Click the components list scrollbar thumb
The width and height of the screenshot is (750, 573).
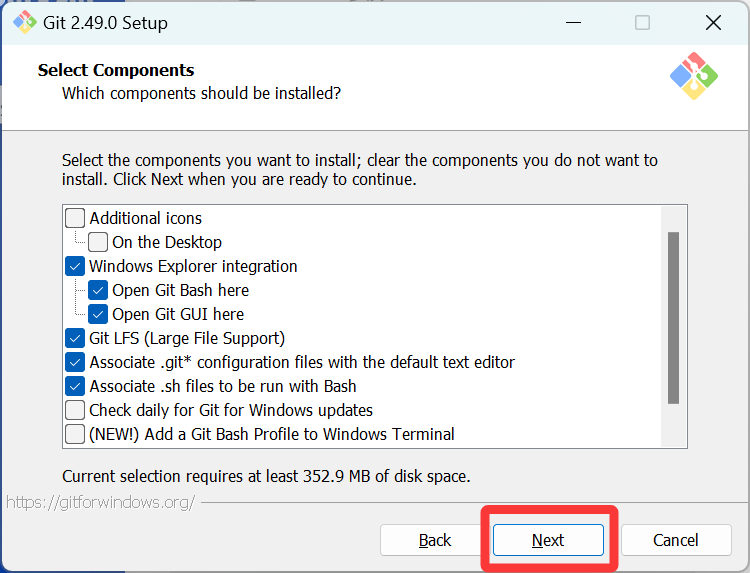pyautogui.click(x=673, y=318)
